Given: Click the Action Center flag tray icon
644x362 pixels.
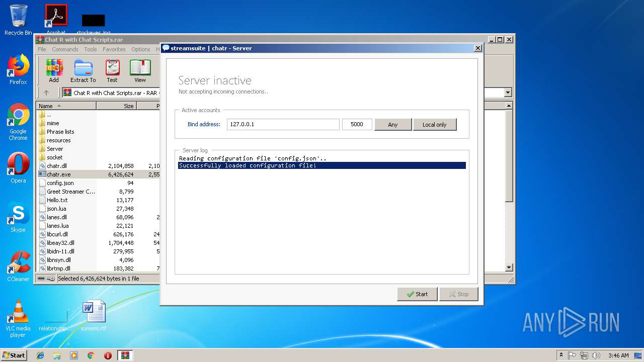Looking at the screenshot, I should (572, 355).
